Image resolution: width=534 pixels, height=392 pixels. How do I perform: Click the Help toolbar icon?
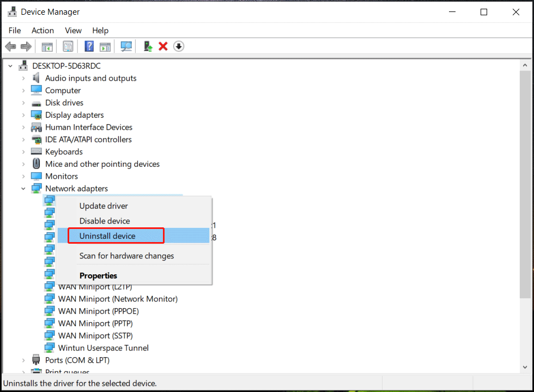click(x=88, y=46)
